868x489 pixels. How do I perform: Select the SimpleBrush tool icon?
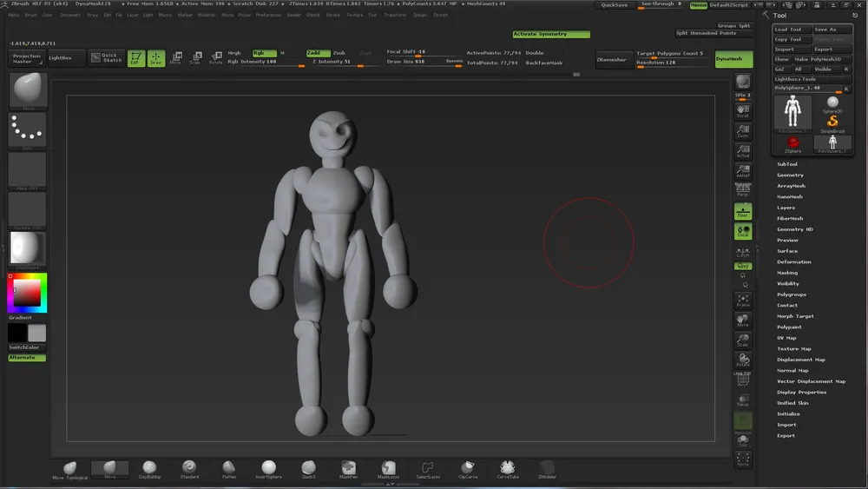click(832, 123)
